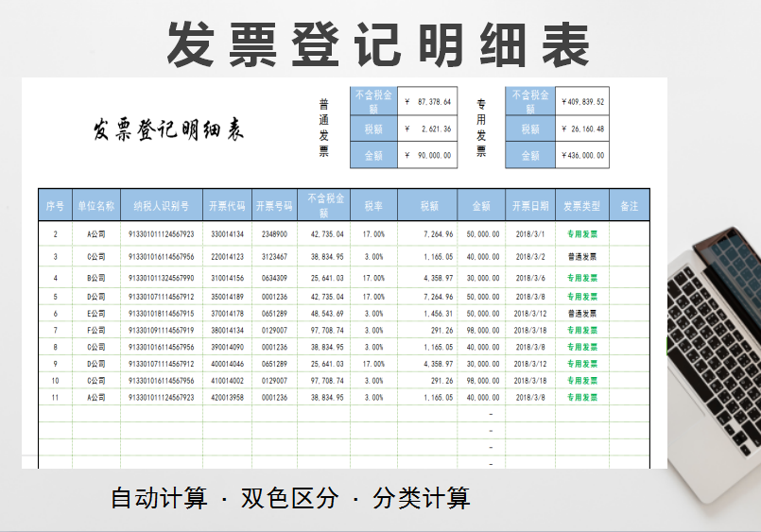Select invoice code 400014046
The width and height of the screenshot is (761, 532).
click(x=227, y=364)
